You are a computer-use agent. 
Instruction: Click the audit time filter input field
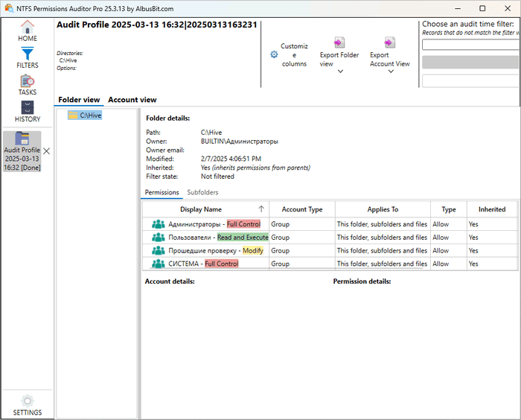[x=470, y=45]
